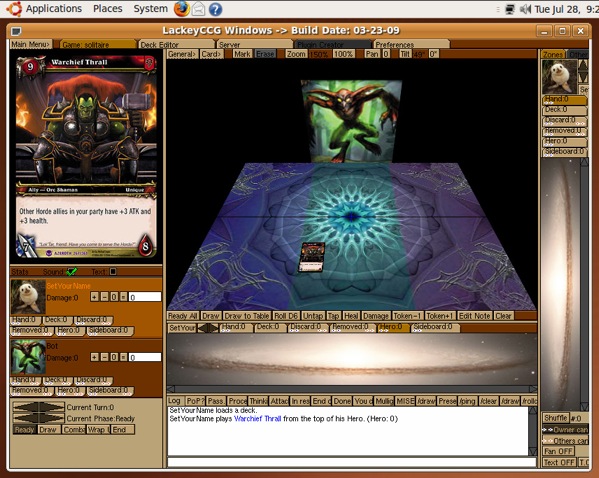The width and height of the screenshot is (599, 478).
Task: Click the Edit Note button
Action: 474,316
